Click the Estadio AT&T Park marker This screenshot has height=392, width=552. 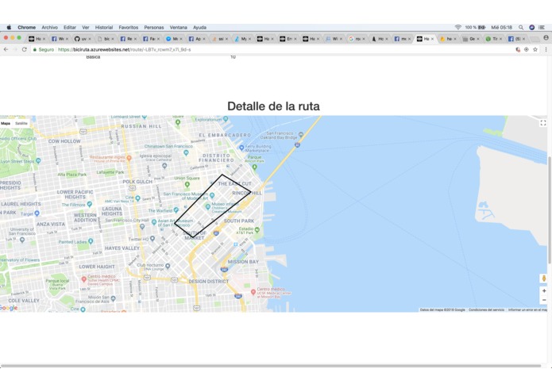pyautogui.click(x=257, y=229)
